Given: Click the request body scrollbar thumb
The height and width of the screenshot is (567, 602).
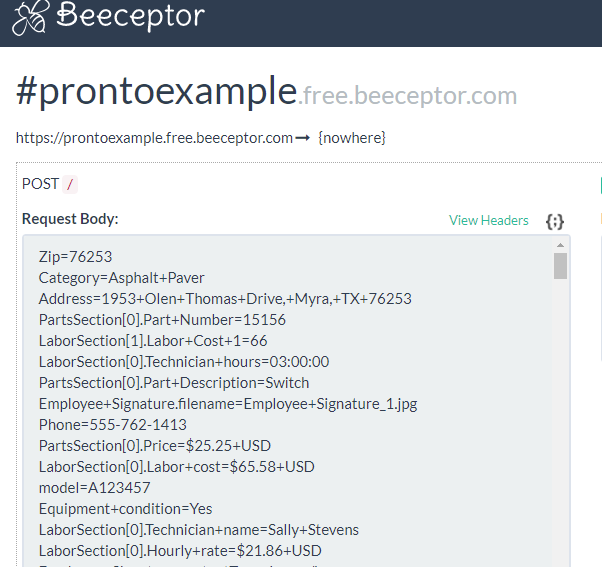Looking at the screenshot, I should pyautogui.click(x=560, y=266).
